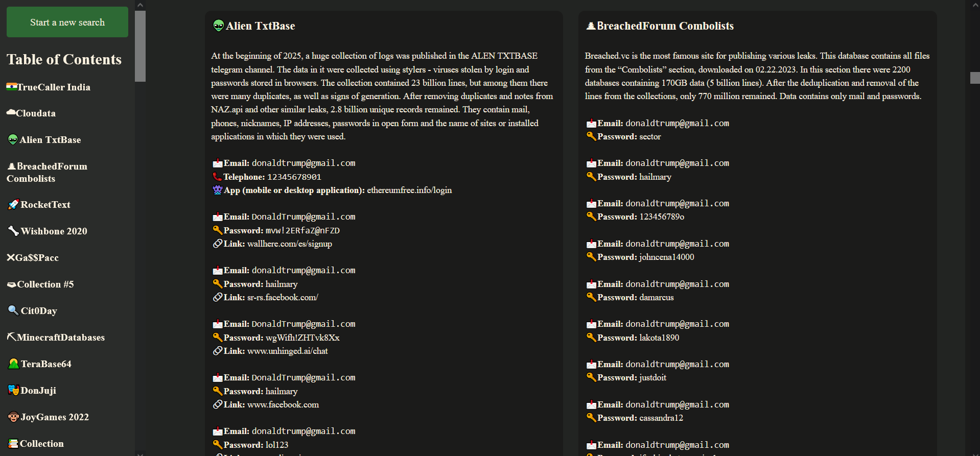980x456 pixels.
Task: Click the Indian flag icon for TrueCaller India
Action: coord(12,87)
